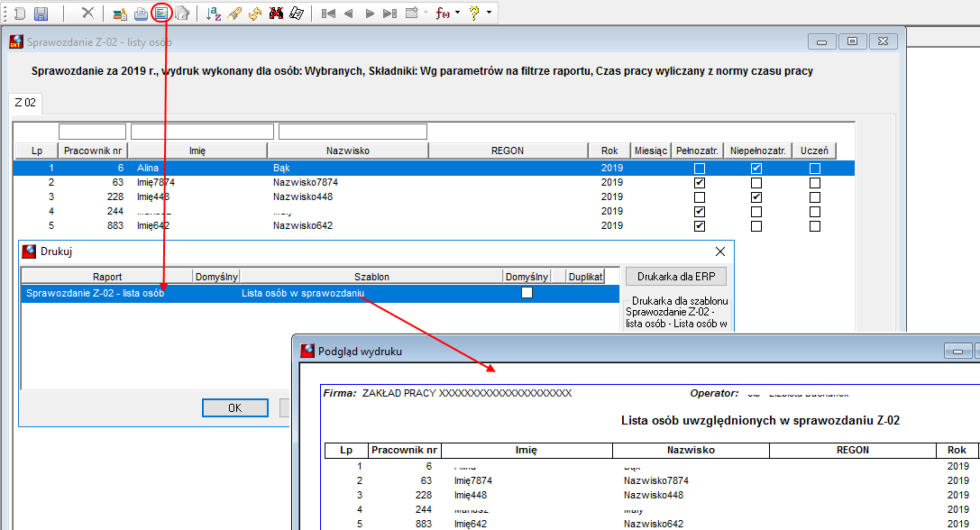Select row Nazwisko642 in the list
Image resolution: width=980 pixels, height=530 pixels.
tap(434, 225)
